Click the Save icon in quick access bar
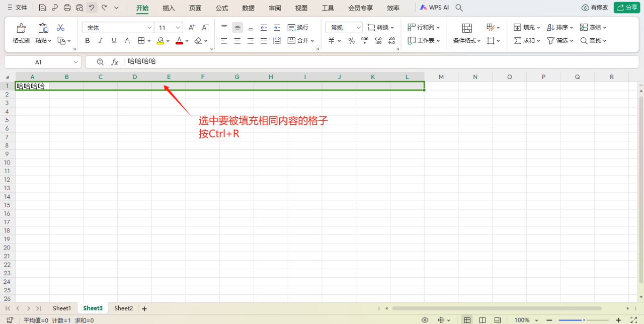This screenshot has width=644, height=324. point(43,8)
